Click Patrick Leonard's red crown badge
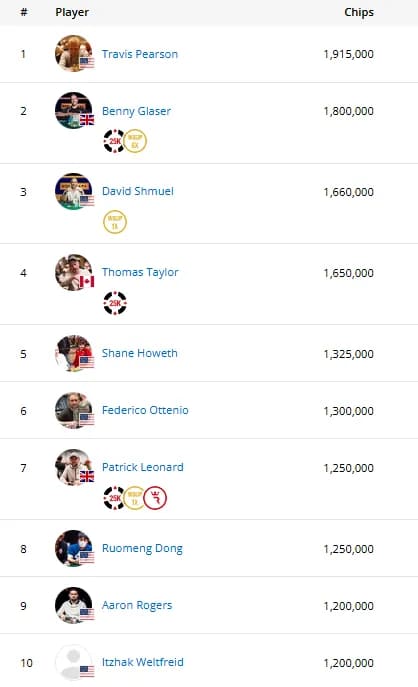 (155, 498)
